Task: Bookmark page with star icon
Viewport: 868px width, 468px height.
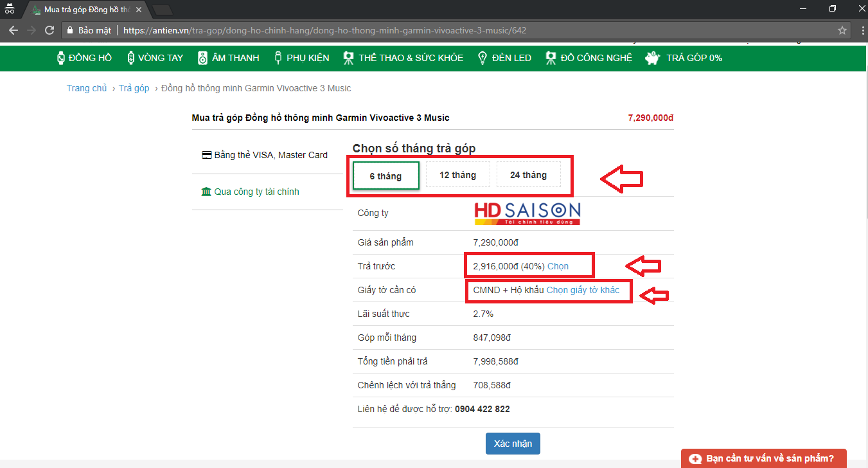Action: pos(842,30)
